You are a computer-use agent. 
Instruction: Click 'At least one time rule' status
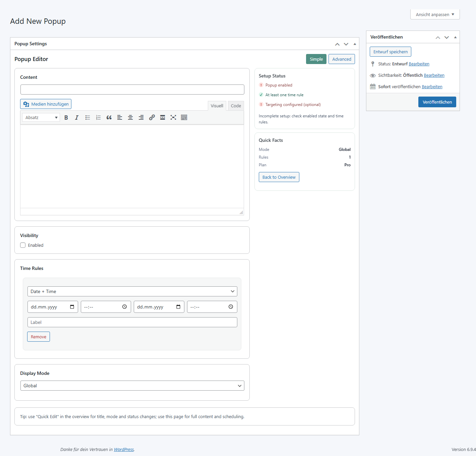284,95
